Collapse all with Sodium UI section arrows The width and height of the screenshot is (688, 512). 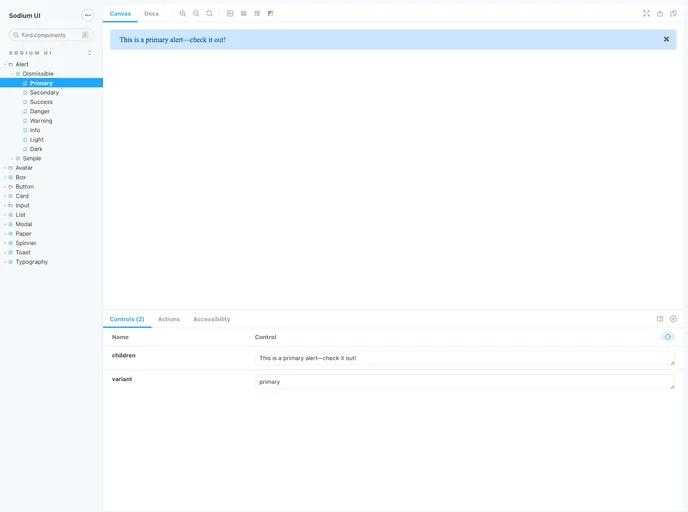pyautogui.click(x=90, y=53)
